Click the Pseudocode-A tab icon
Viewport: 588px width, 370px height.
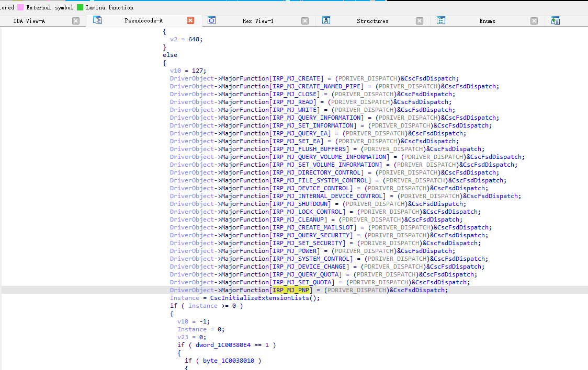coord(97,20)
